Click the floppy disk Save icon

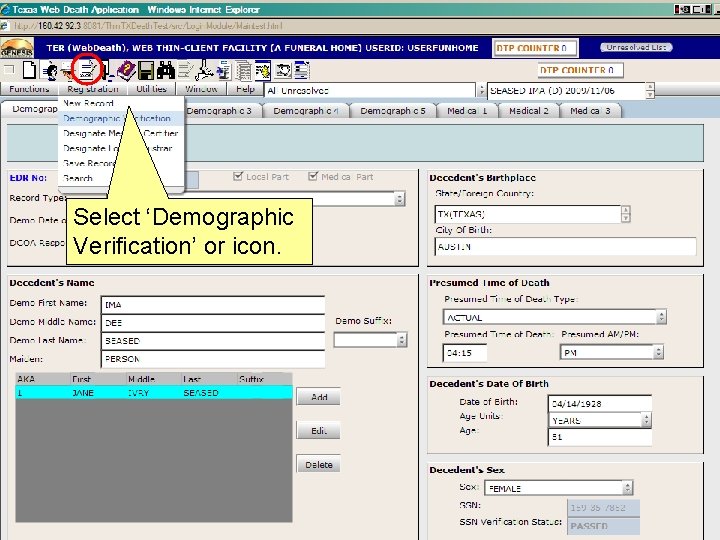[x=146, y=70]
